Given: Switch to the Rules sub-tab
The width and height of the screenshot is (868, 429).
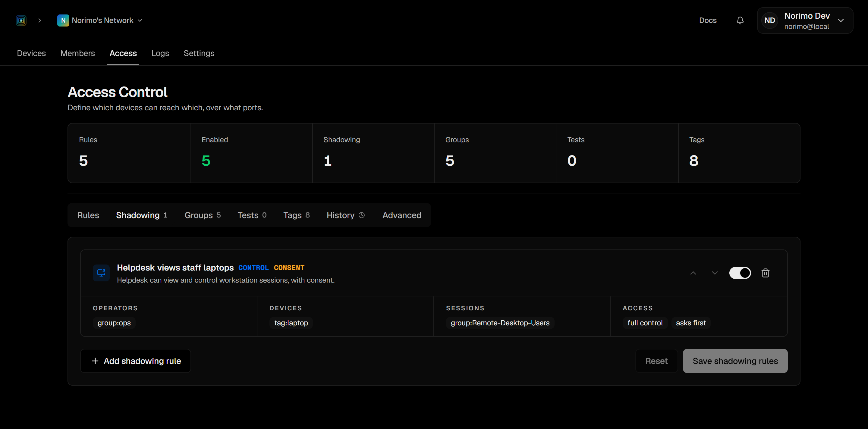Looking at the screenshot, I should pyautogui.click(x=88, y=215).
